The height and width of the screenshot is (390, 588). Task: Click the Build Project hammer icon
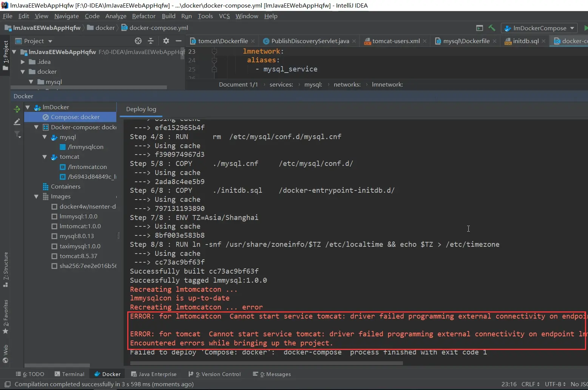click(x=492, y=28)
